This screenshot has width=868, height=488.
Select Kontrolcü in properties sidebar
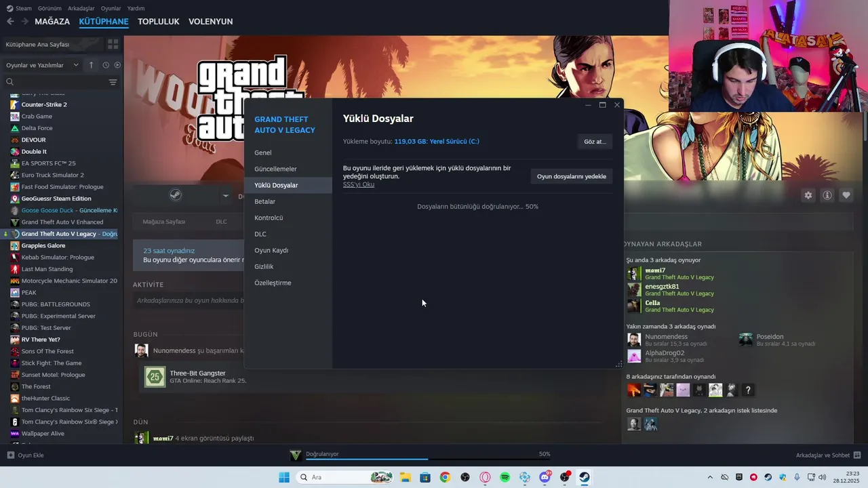click(x=288, y=218)
